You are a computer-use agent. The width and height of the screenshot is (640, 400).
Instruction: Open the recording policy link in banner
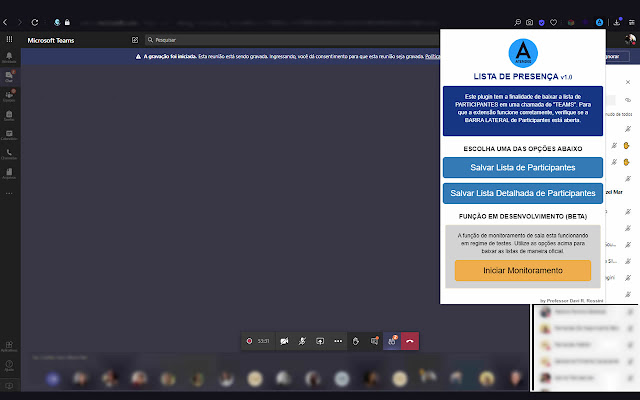(x=432, y=56)
